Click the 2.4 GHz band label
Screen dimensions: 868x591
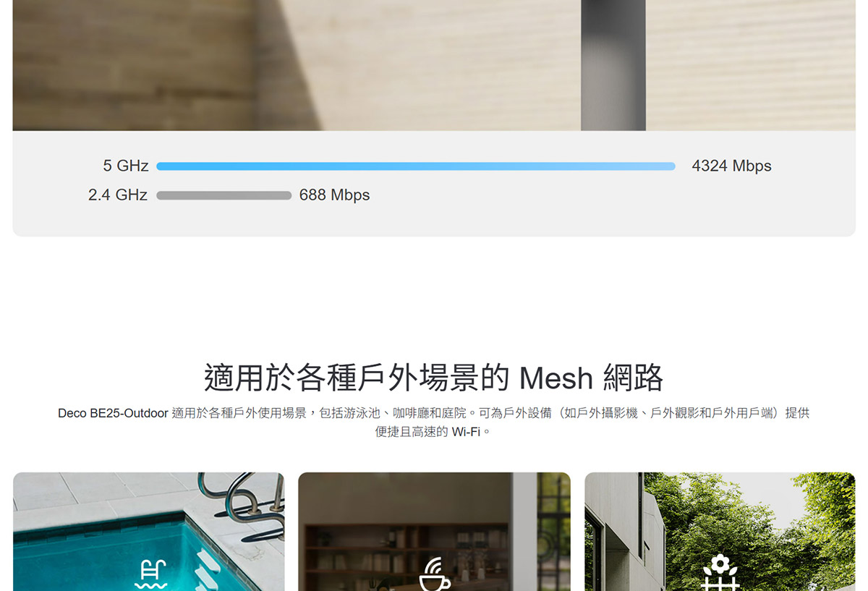[x=118, y=195]
